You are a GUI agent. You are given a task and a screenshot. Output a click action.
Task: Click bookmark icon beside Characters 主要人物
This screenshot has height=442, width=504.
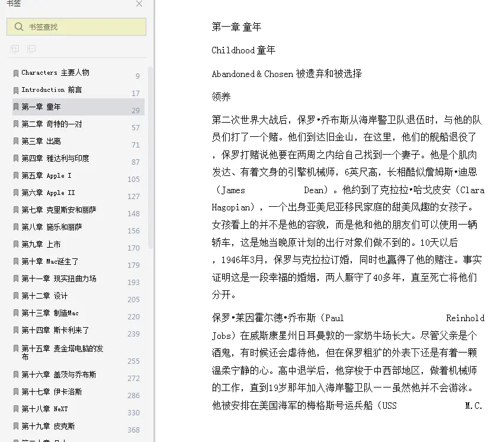coord(16,73)
